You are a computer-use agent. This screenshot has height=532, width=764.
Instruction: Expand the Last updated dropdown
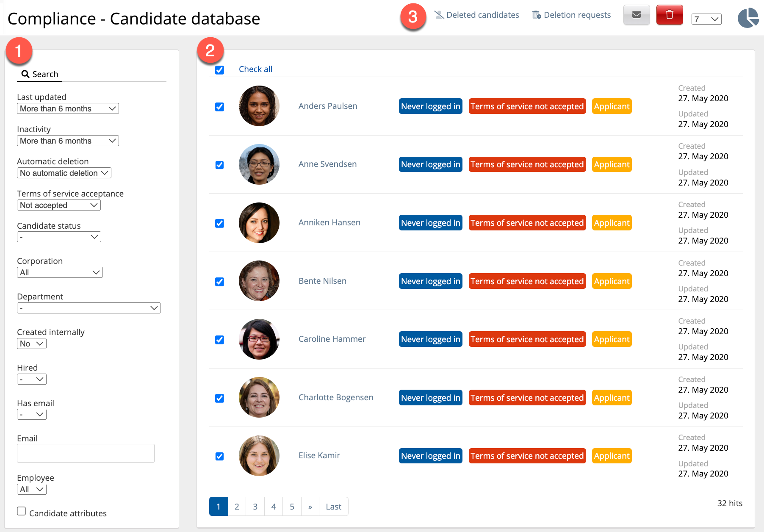(x=68, y=109)
